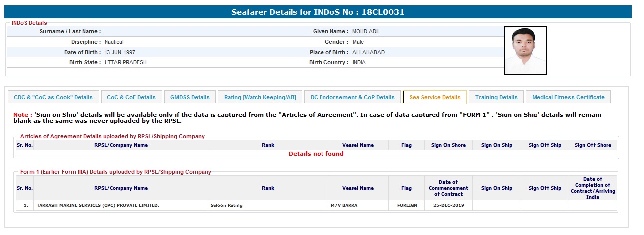The width and height of the screenshot is (644, 235).
Task: Open the GMDSS Details tab
Action: (x=190, y=97)
